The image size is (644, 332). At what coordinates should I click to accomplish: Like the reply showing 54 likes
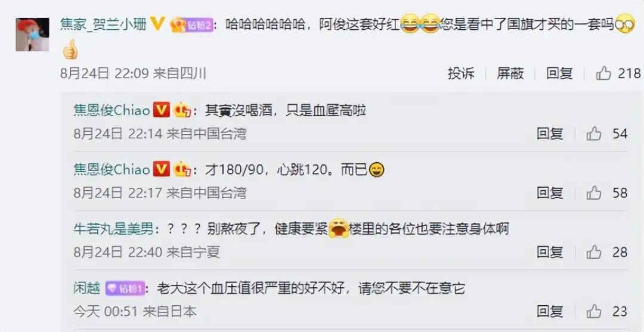594,134
